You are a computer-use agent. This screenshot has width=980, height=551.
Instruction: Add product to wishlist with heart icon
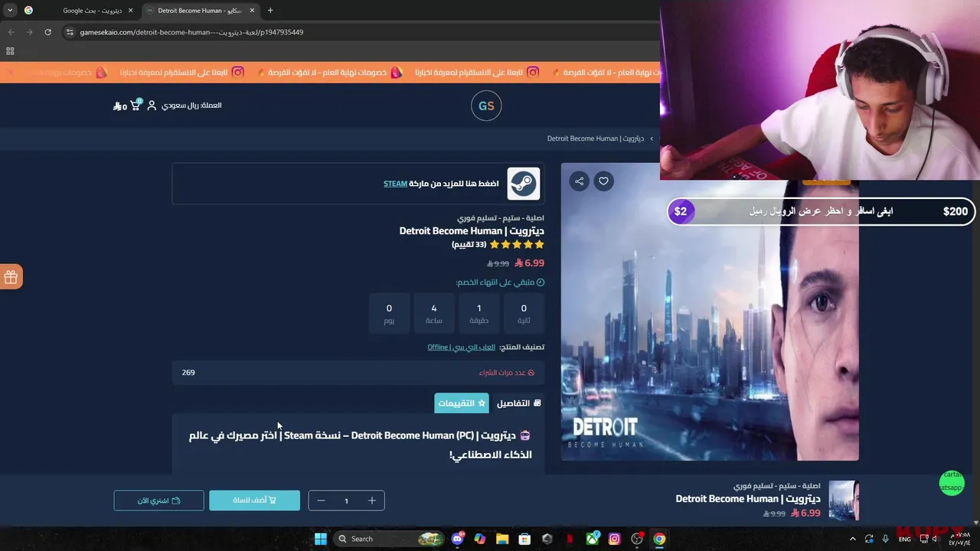pyautogui.click(x=603, y=181)
